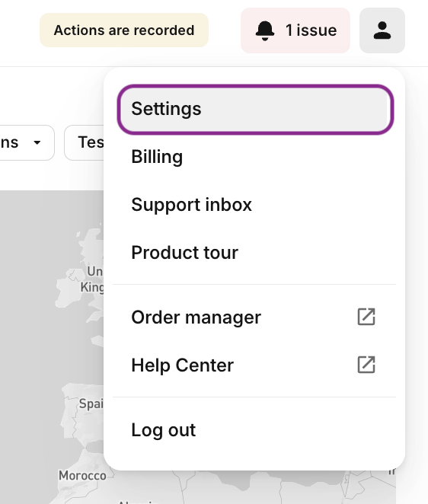
Task: Open Billing from the menu
Action: (x=255, y=157)
